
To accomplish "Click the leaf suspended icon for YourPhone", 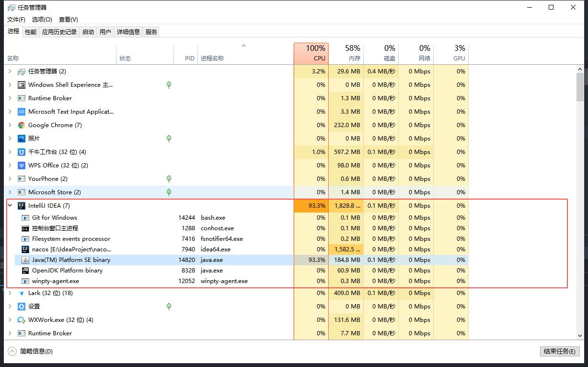I will coord(169,179).
